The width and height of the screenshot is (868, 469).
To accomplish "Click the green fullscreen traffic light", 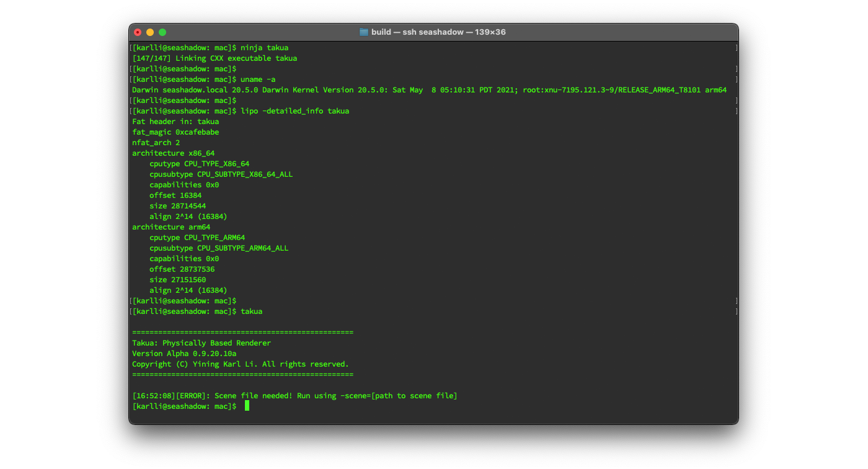I will click(162, 32).
